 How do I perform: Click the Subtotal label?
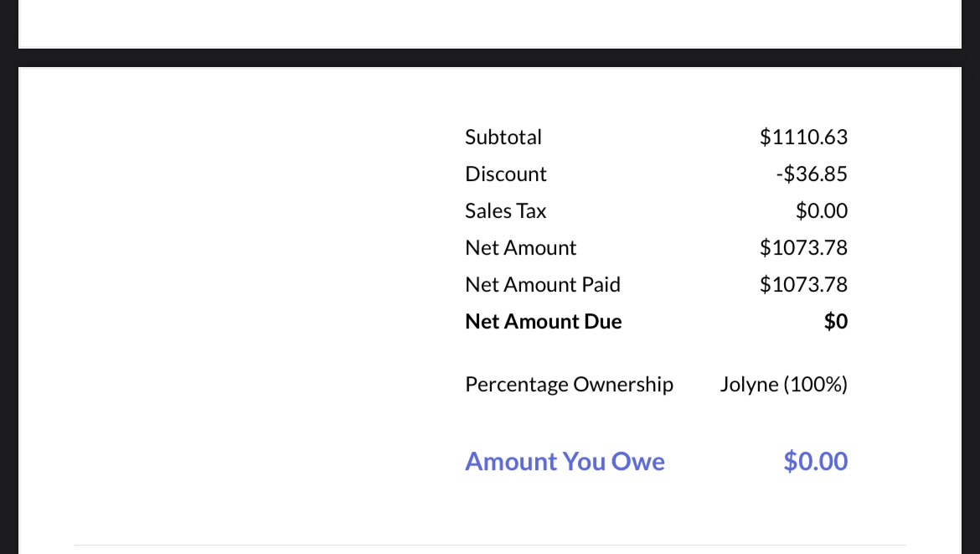(x=503, y=137)
